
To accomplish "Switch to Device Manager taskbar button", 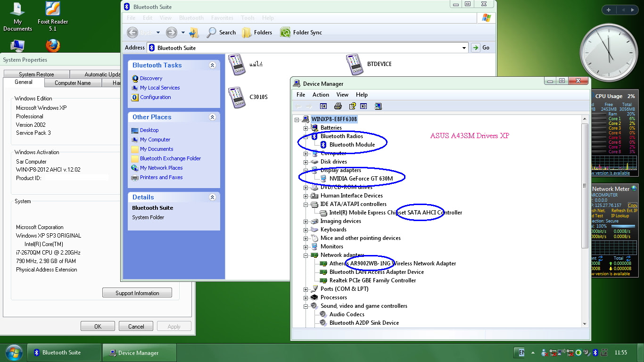I will 140,353.
